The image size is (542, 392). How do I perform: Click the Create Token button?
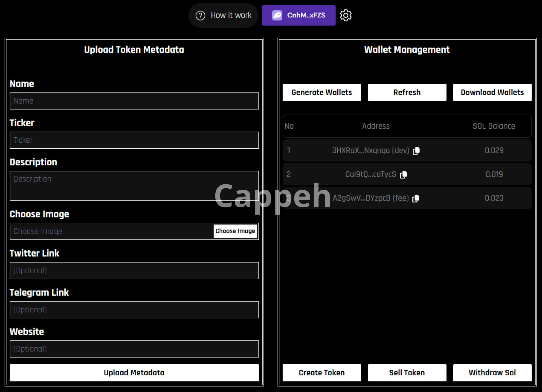coord(322,373)
